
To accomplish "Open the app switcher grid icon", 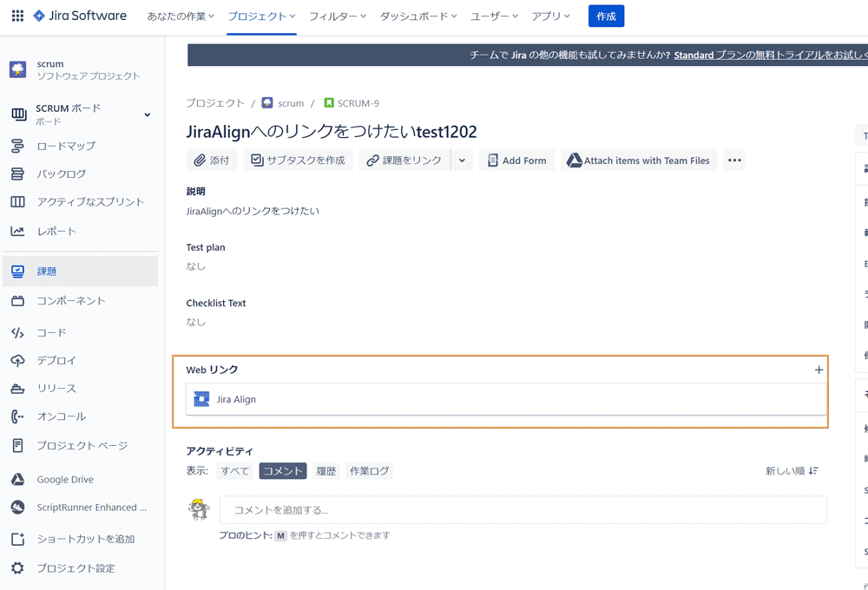I will point(17,16).
